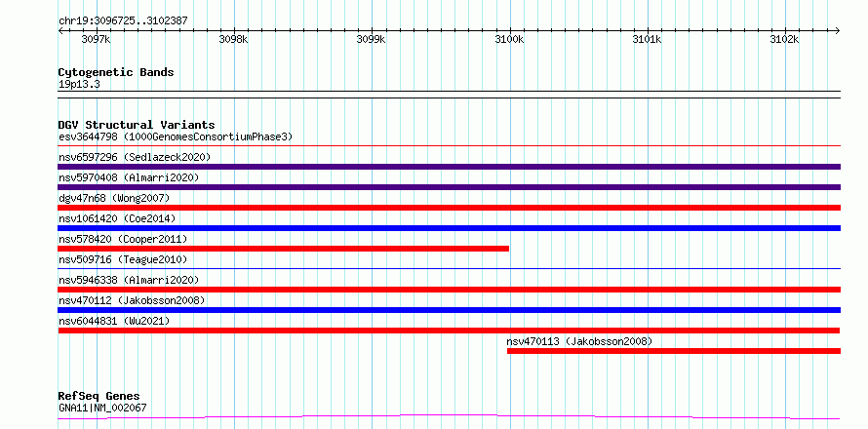868x429 pixels.
Task: Click the 3101k ruler tick
Action: (x=648, y=40)
